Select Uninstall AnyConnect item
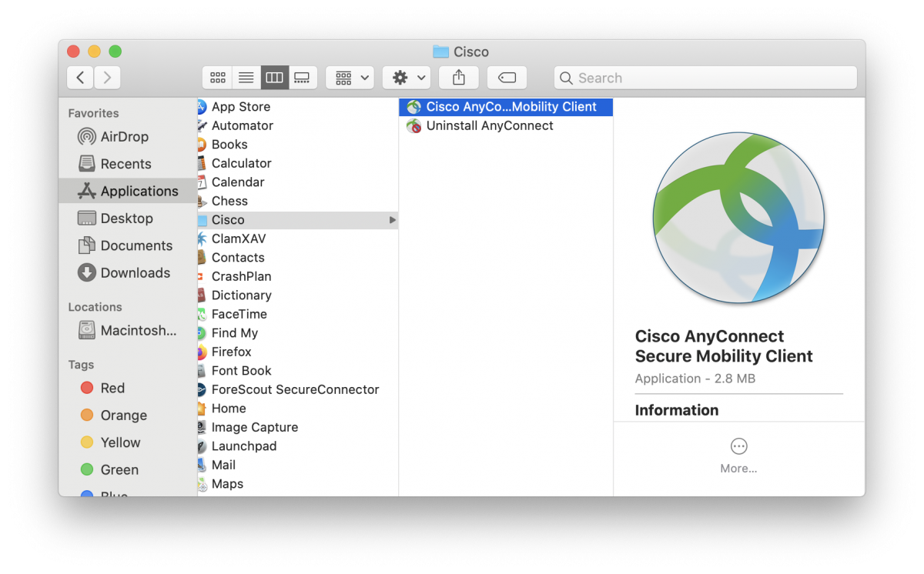This screenshot has height=574, width=924. [506, 125]
